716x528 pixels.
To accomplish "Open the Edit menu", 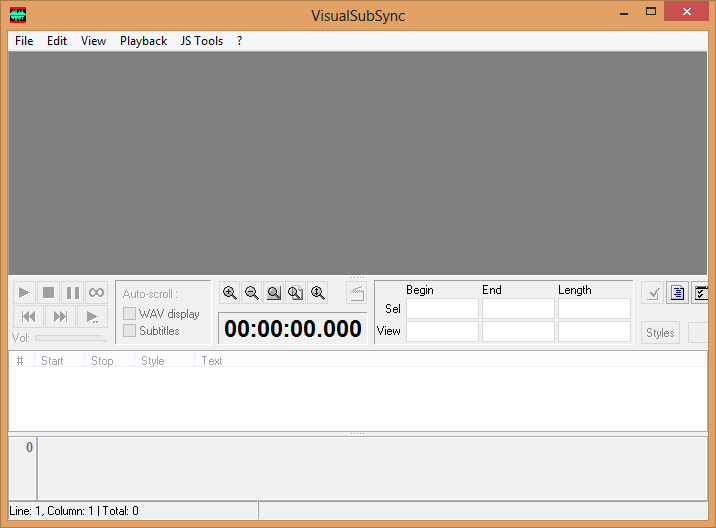I will (57, 41).
